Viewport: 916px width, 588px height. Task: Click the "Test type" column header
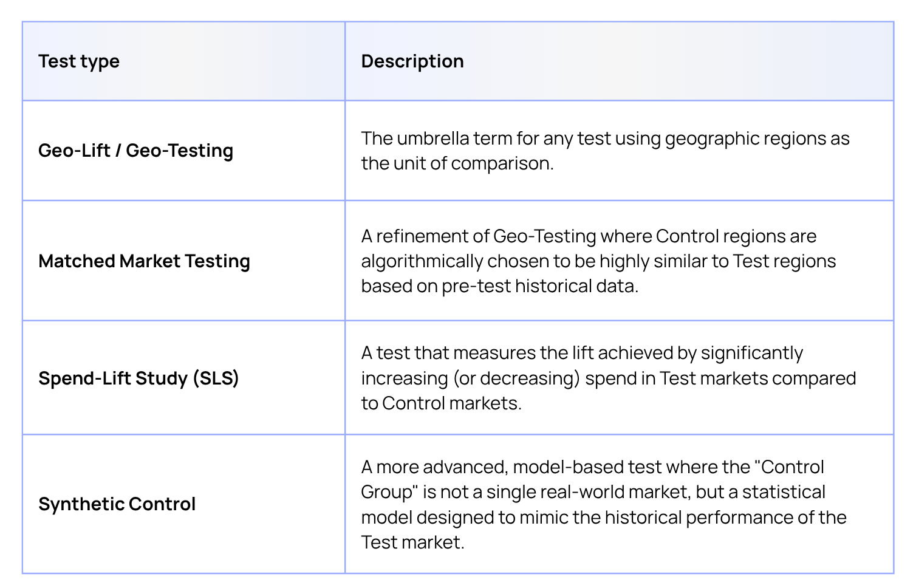coord(79,61)
